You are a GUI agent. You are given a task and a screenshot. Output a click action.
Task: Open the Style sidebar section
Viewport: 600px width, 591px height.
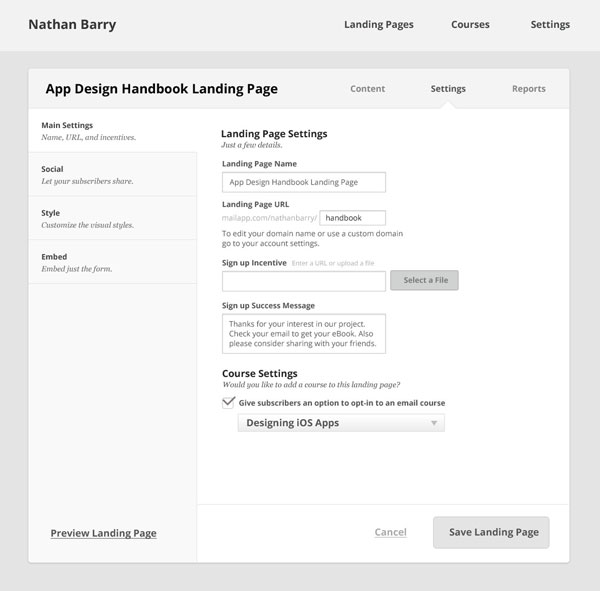click(113, 218)
